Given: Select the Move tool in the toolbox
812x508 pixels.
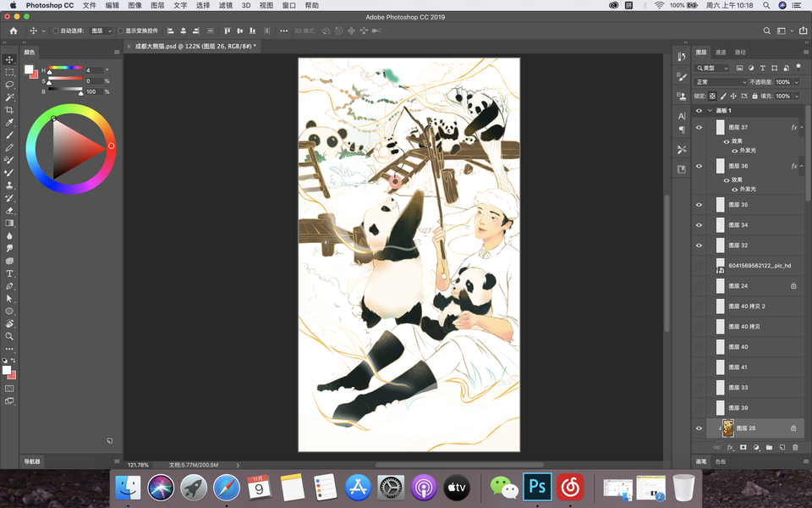Looking at the screenshot, I should (9, 59).
